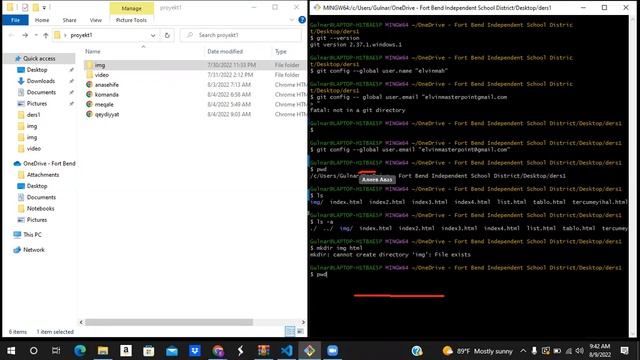Select Network in navigation pane

(x=34, y=250)
